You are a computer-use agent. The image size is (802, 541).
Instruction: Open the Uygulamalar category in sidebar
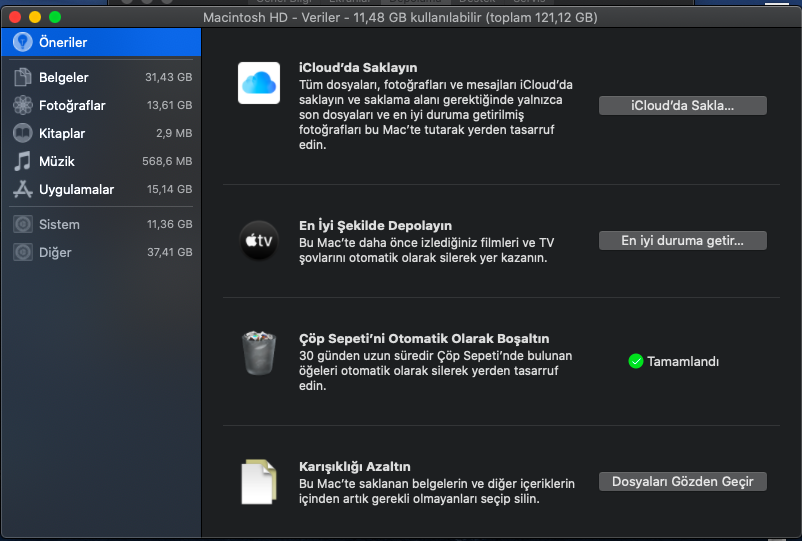(x=101, y=189)
